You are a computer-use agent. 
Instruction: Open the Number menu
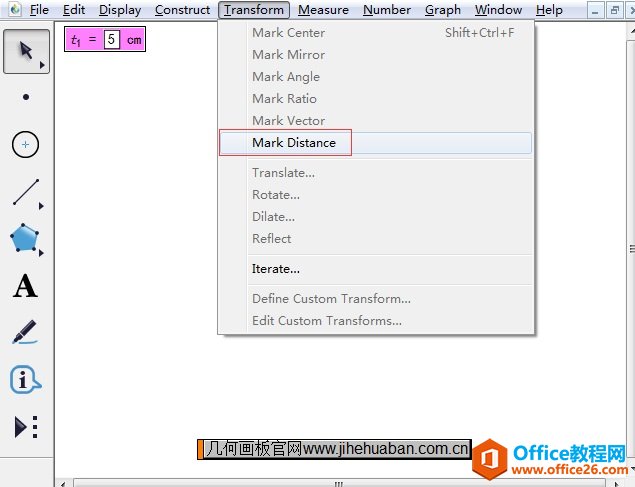click(386, 10)
